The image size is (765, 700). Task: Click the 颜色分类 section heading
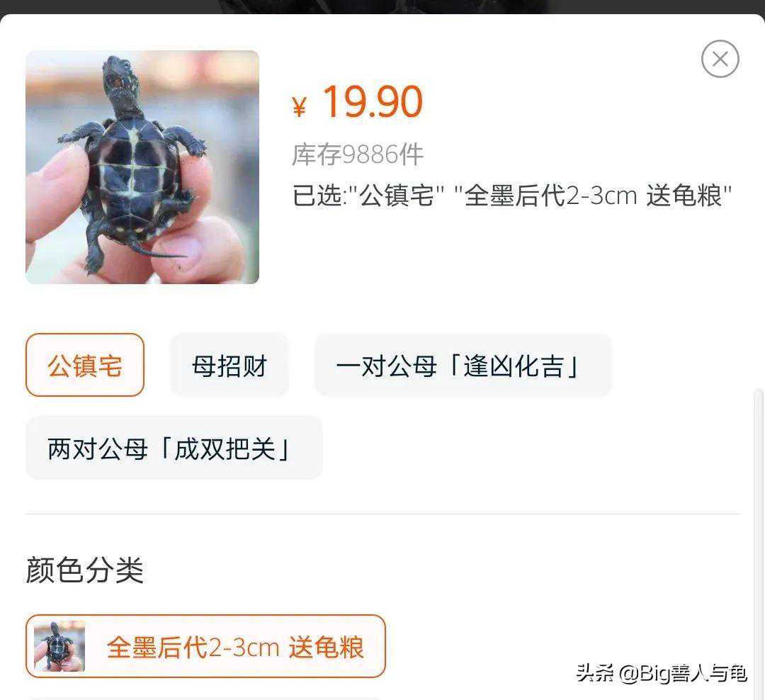(85, 570)
